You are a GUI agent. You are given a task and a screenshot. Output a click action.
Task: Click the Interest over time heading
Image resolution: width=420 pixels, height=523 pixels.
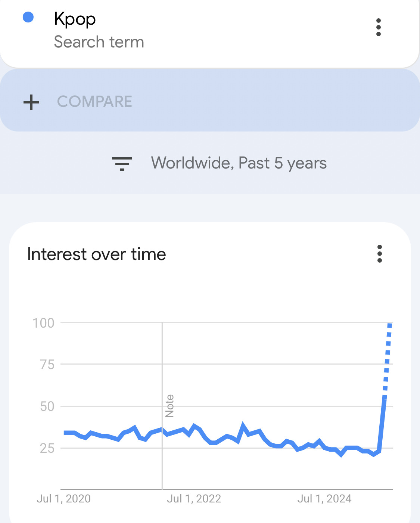tap(97, 254)
